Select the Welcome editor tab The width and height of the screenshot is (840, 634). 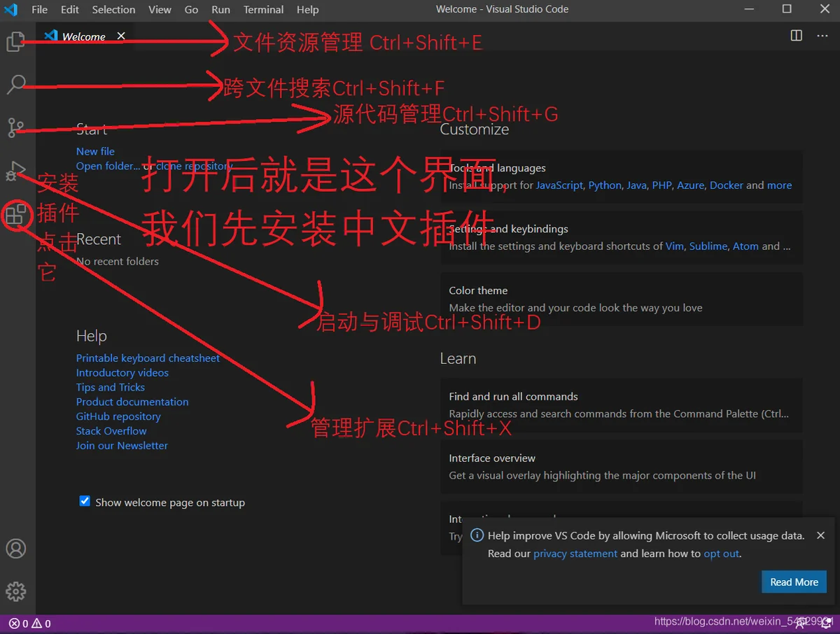(84, 36)
